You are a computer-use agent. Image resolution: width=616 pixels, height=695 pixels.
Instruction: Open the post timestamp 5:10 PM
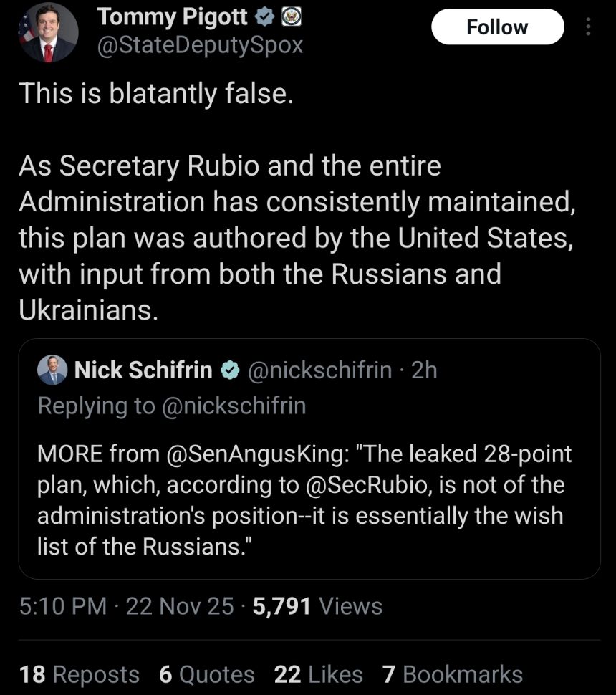click(62, 606)
